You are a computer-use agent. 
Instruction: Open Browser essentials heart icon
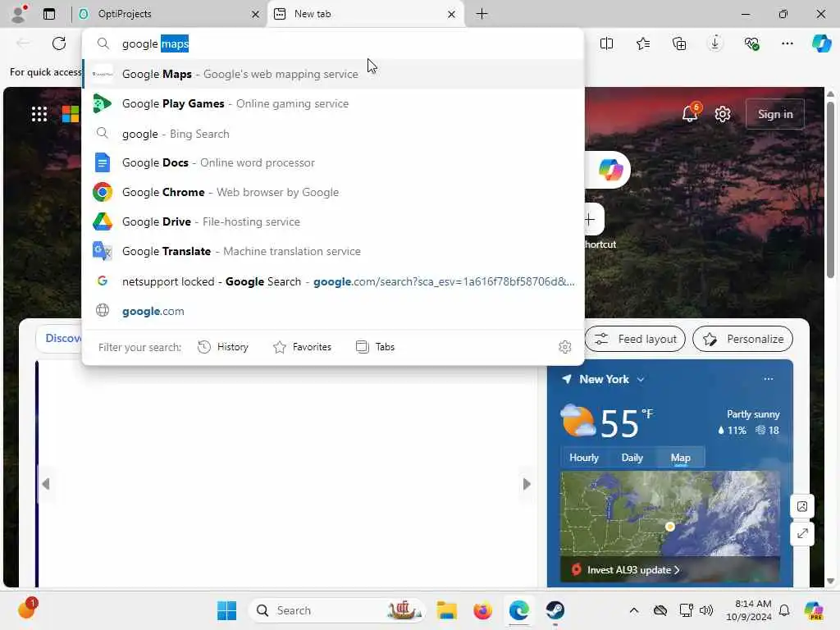tap(751, 43)
